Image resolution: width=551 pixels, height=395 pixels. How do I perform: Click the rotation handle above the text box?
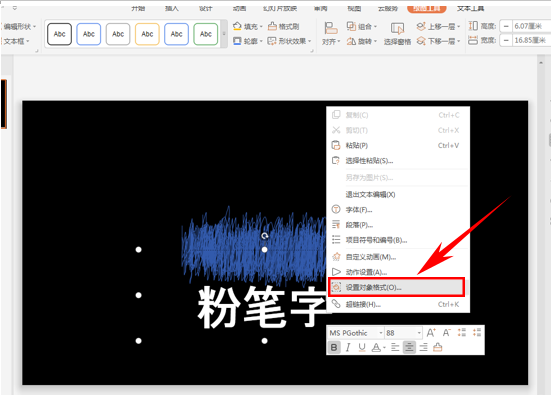pos(265,236)
